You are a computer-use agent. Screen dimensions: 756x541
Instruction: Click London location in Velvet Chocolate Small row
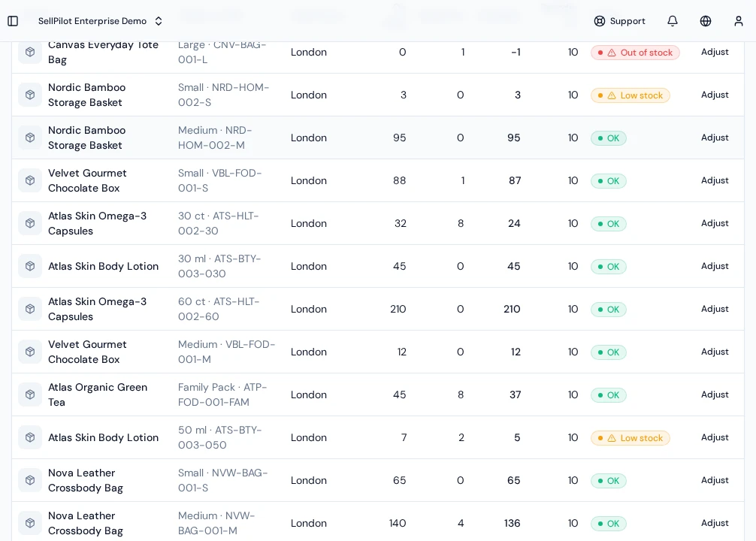coord(309,180)
